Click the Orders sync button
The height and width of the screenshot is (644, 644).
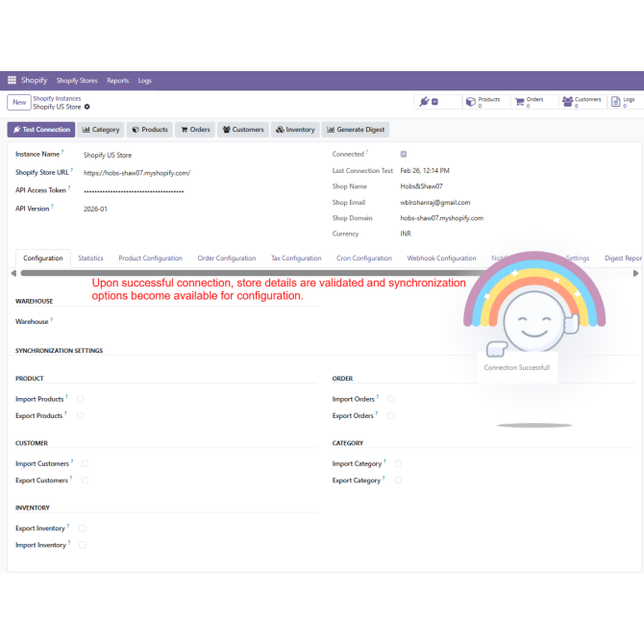tap(195, 130)
